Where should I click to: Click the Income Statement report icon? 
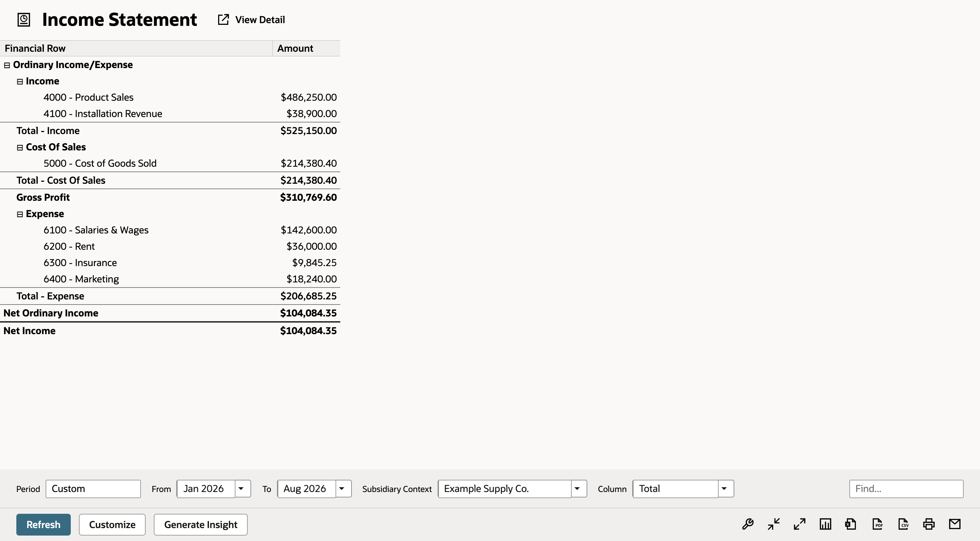pos(23,19)
